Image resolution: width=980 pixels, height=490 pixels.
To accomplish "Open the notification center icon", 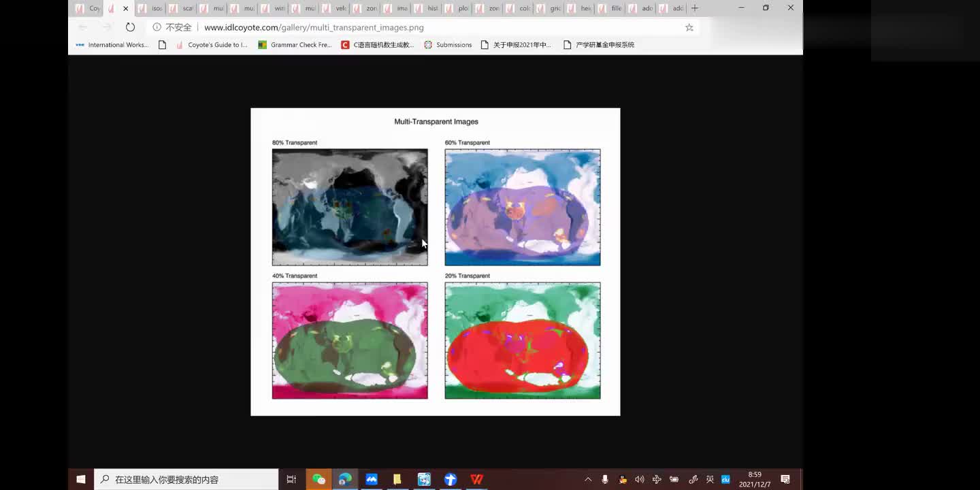I will [x=785, y=479].
